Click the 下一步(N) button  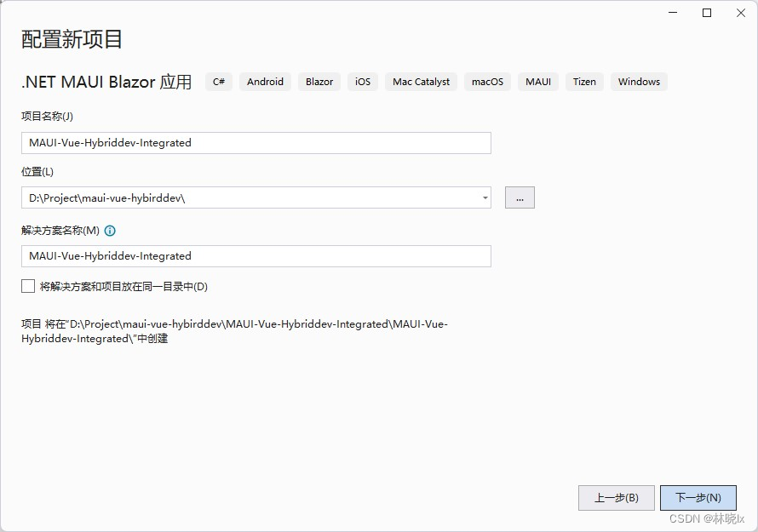[x=698, y=497]
